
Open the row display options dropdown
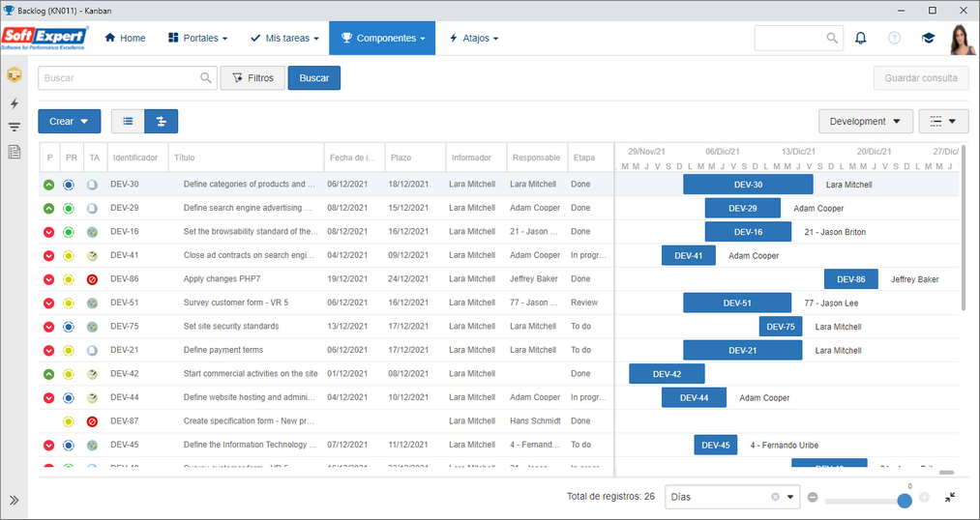point(943,122)
